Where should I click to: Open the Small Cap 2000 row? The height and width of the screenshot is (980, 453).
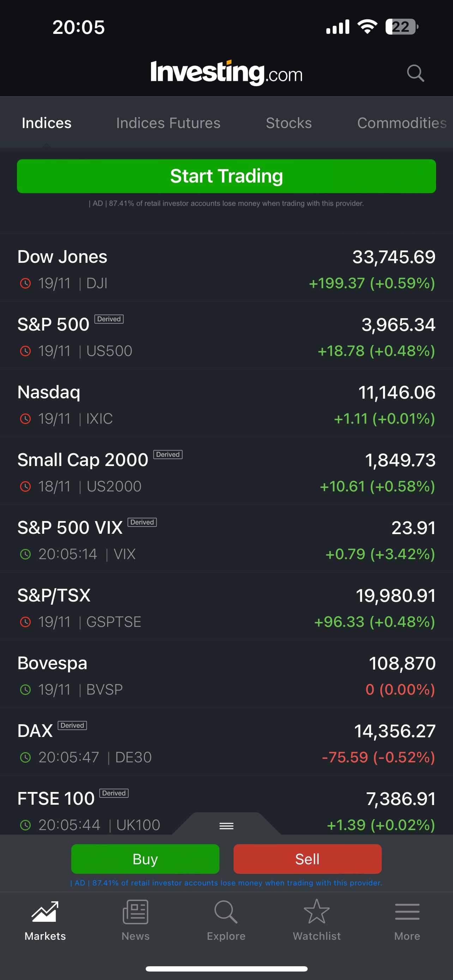(226, 473)
